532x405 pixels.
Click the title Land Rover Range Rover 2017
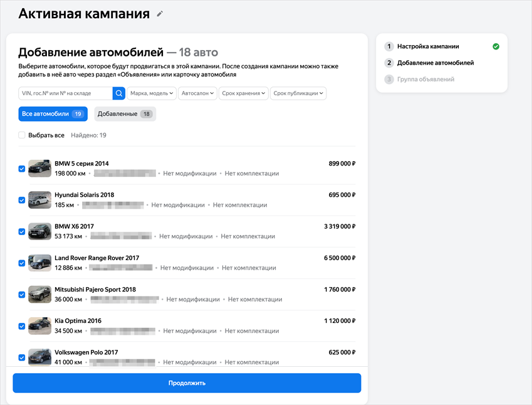pyautogui.click(x=96, y=258)
